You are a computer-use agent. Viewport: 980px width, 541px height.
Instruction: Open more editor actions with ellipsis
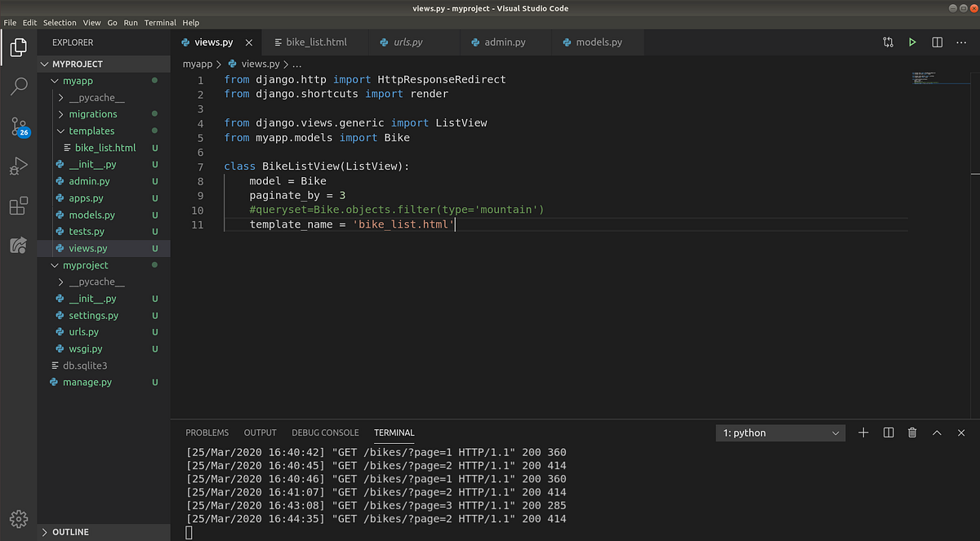click(x=960, y=42)
